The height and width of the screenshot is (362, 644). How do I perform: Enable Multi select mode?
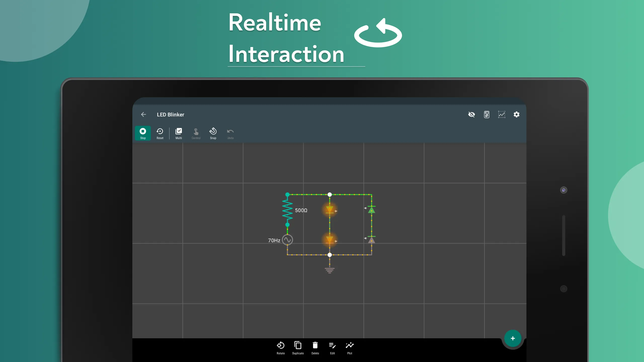(179, 133)
